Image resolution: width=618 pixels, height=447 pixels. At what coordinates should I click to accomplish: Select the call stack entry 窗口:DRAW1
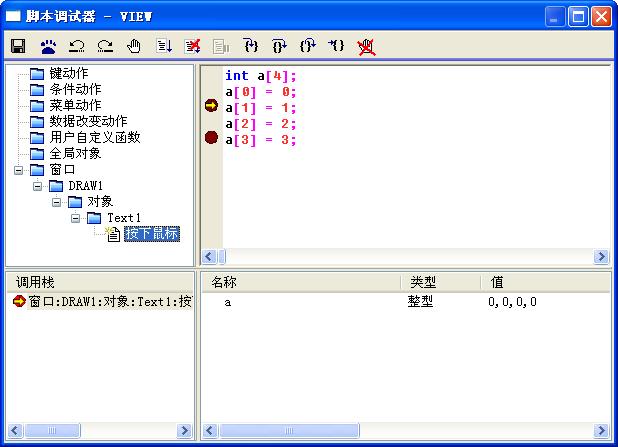pos(102,302)
